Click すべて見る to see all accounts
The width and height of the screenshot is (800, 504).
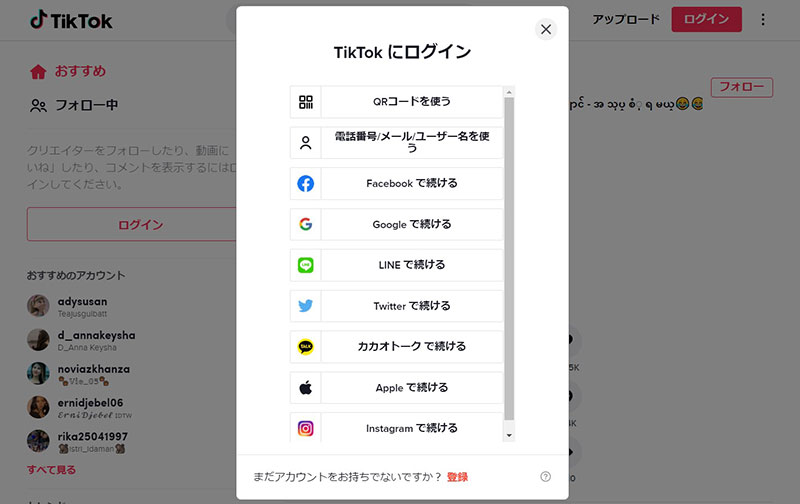click(51, 470)
